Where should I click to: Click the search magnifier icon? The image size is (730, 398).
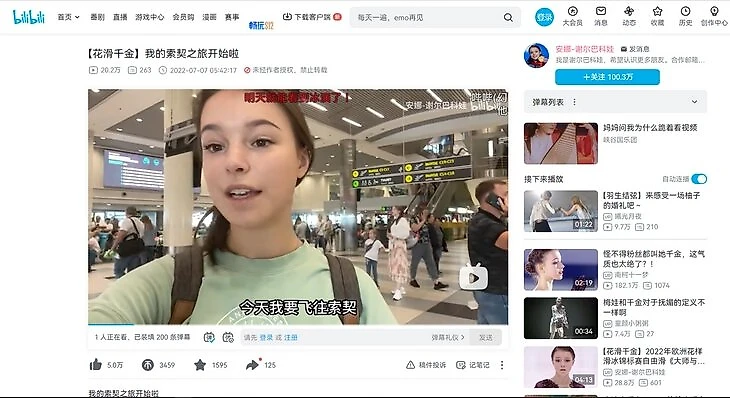pos(508,17)
